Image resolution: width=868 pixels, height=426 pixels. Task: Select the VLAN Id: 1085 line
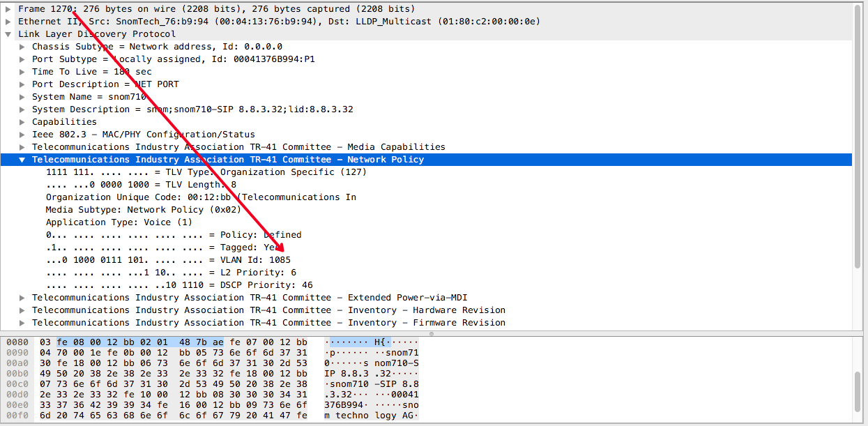167,259
